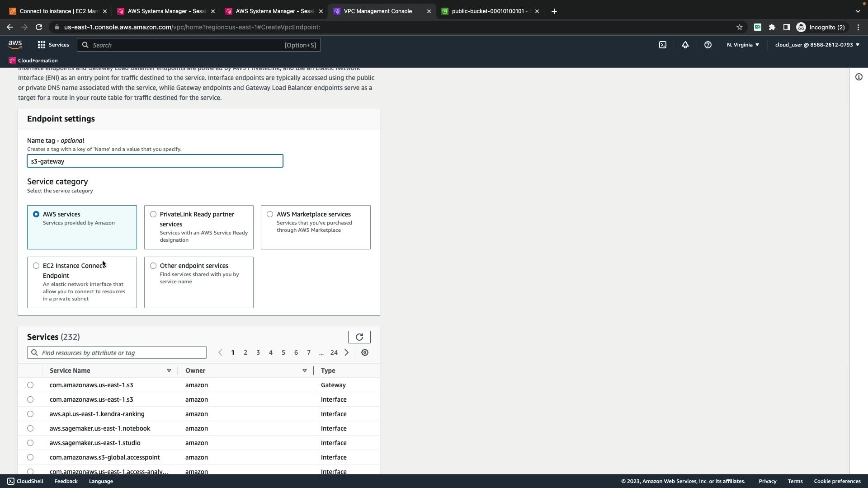Screen dimensions: 868x488
Task: Open Services table preferences gear
Action: (365, 352)
